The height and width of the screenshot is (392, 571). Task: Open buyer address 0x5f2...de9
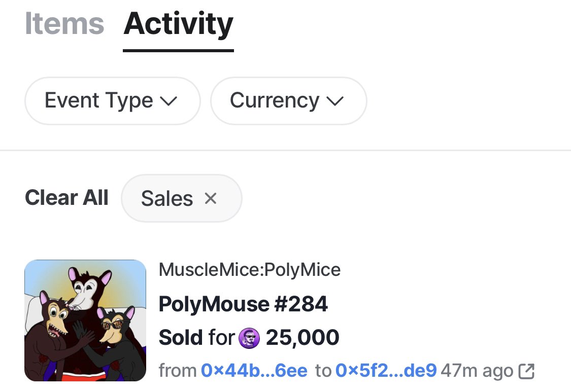click(386, 371)
